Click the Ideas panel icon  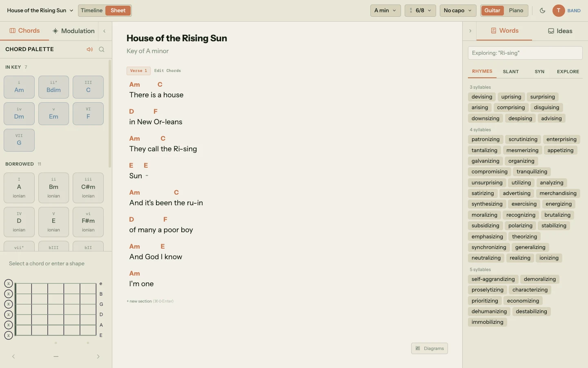pyautogui.click(x=552, y=31)
